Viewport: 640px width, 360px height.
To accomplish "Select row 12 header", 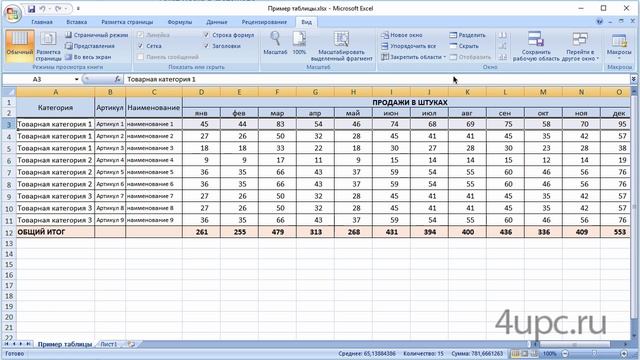I will click(9, 232).
